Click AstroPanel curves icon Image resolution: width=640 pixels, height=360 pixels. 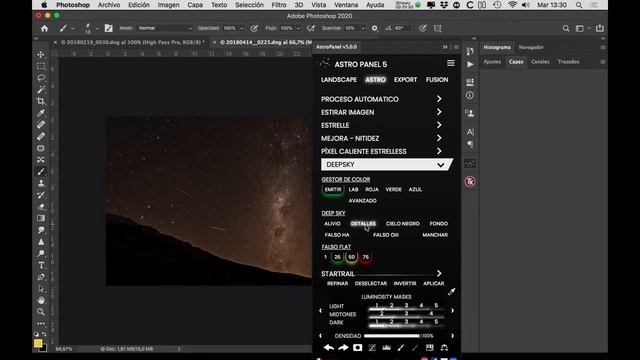click(372, 348)
